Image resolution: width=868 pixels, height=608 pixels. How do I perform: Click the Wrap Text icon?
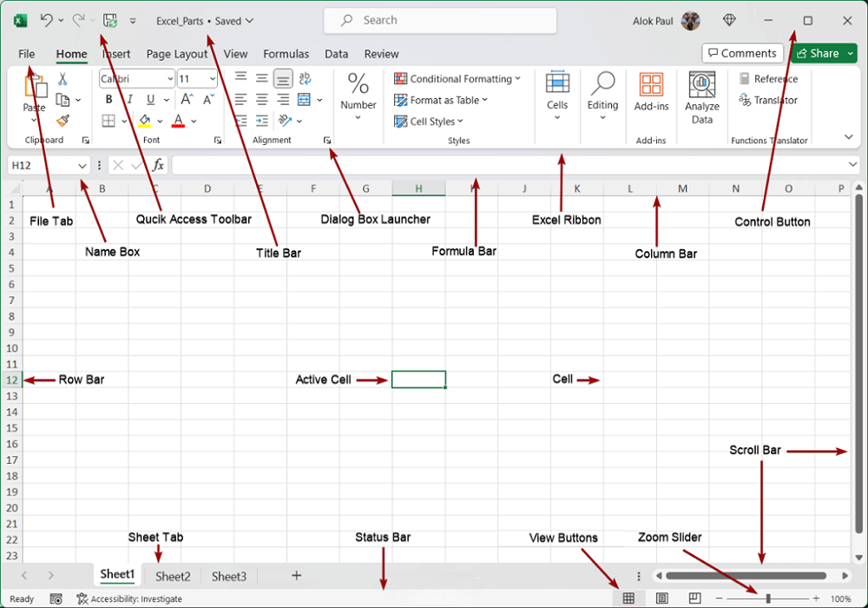[305, 79]
